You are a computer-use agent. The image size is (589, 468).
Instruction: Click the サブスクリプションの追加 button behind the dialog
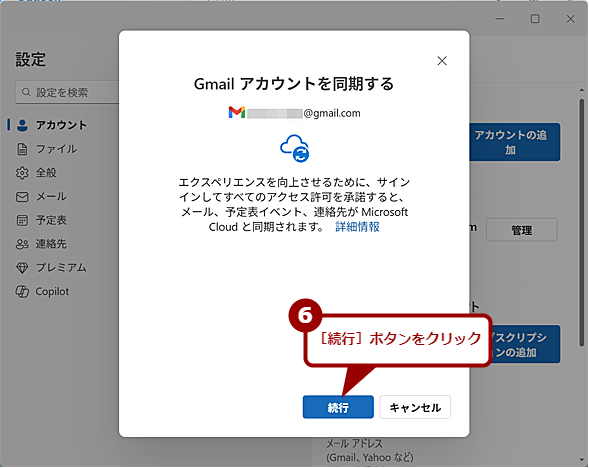526,344
